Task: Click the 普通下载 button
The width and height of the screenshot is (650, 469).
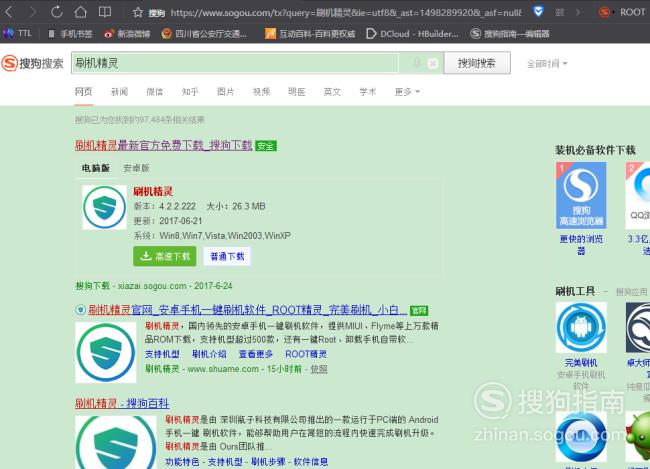Action: 227,256
